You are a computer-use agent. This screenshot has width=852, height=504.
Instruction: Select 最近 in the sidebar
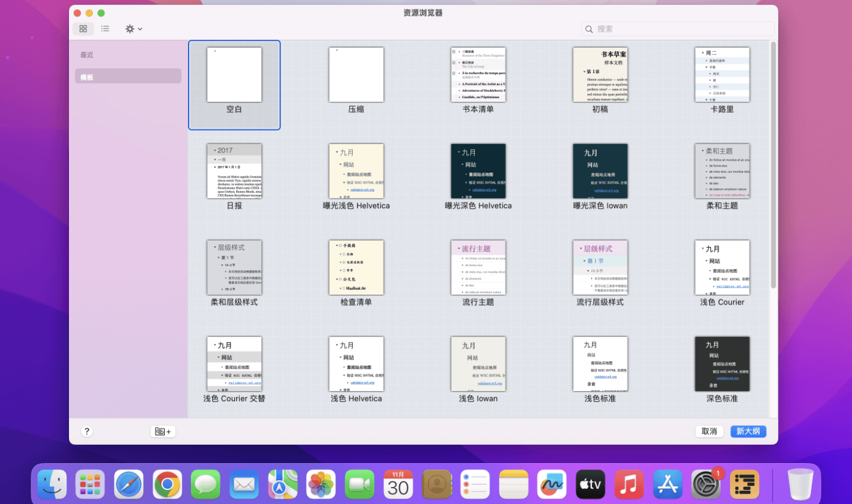pos(87,55)
